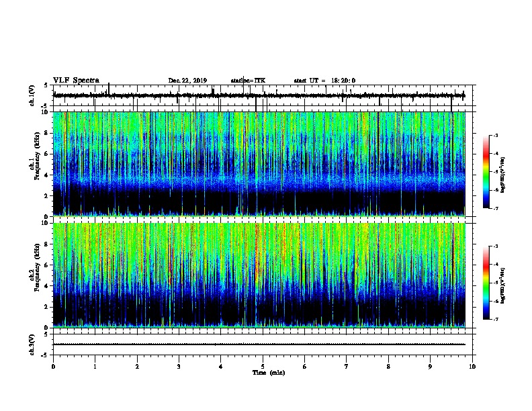Click time axis tick label "5"

263,367
